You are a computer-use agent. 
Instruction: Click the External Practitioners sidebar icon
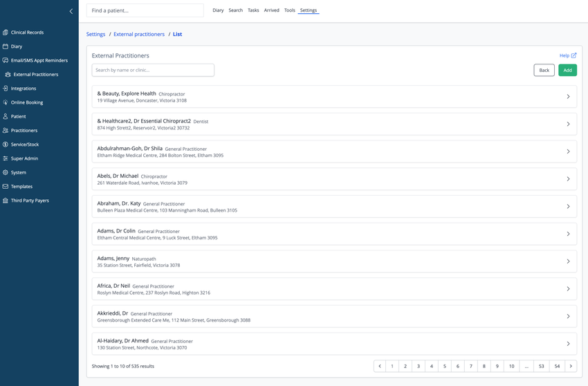[x=8, y=74]
